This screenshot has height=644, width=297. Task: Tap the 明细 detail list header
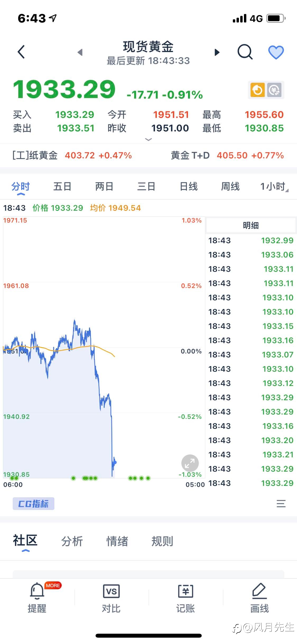(251, 226)
